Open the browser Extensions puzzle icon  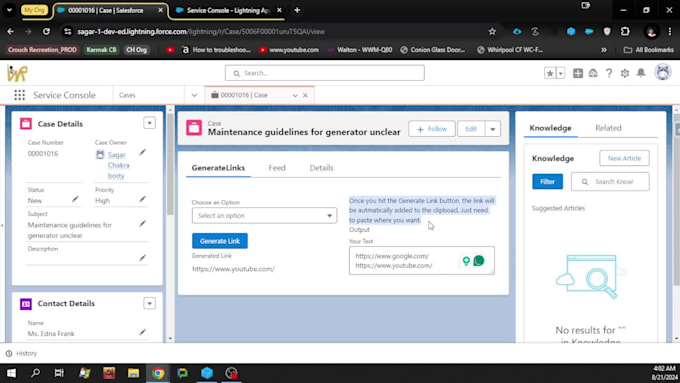click(625, 32)
